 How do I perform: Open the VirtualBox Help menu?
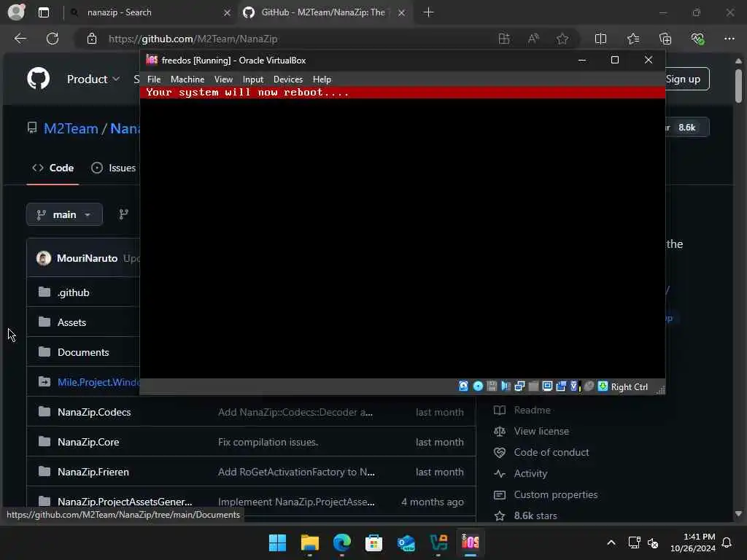322,79
